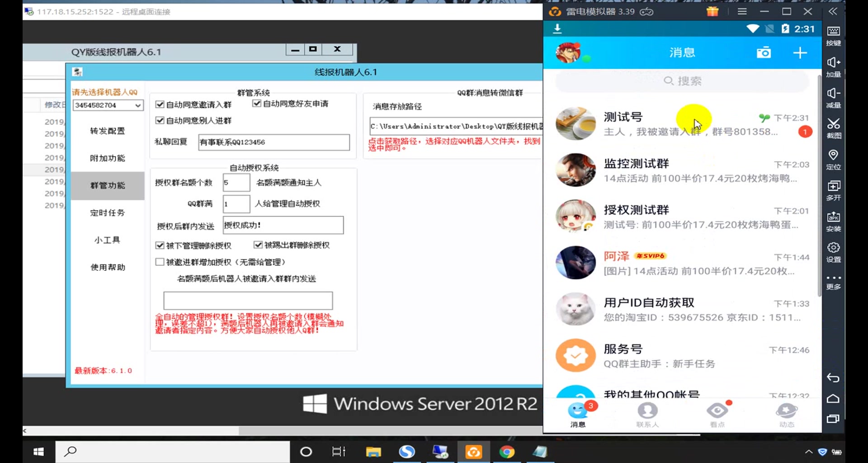868x463 pixels.
Task: Click the taskbar search box
Action: 173,452
